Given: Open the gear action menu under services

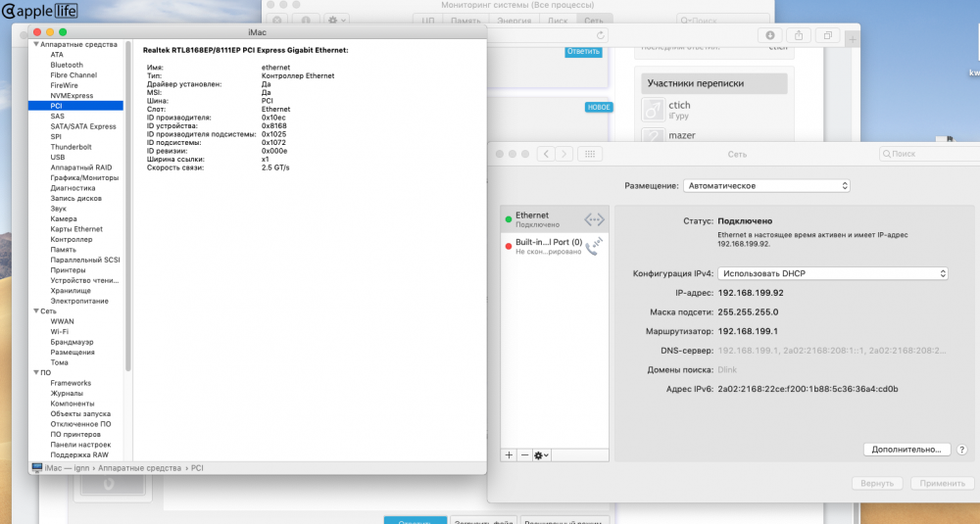Looking at the screenshot, I should [541, 455].
